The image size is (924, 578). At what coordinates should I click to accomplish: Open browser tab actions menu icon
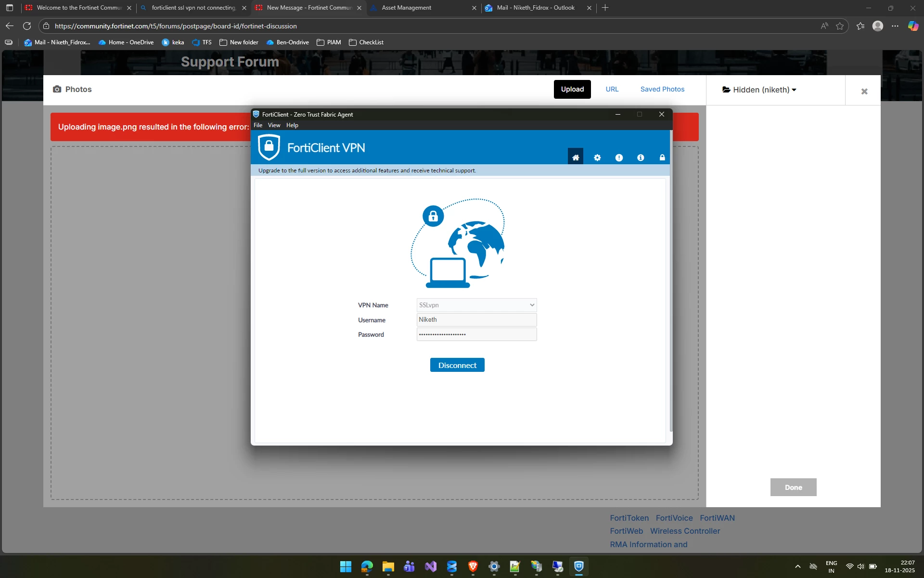(x=10, y=8)
